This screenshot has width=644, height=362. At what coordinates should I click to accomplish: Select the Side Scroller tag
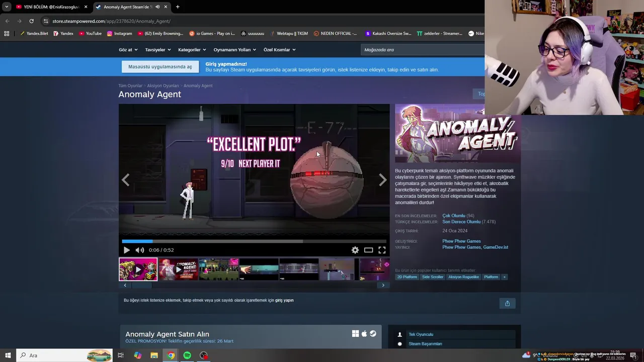click(433, 277)
